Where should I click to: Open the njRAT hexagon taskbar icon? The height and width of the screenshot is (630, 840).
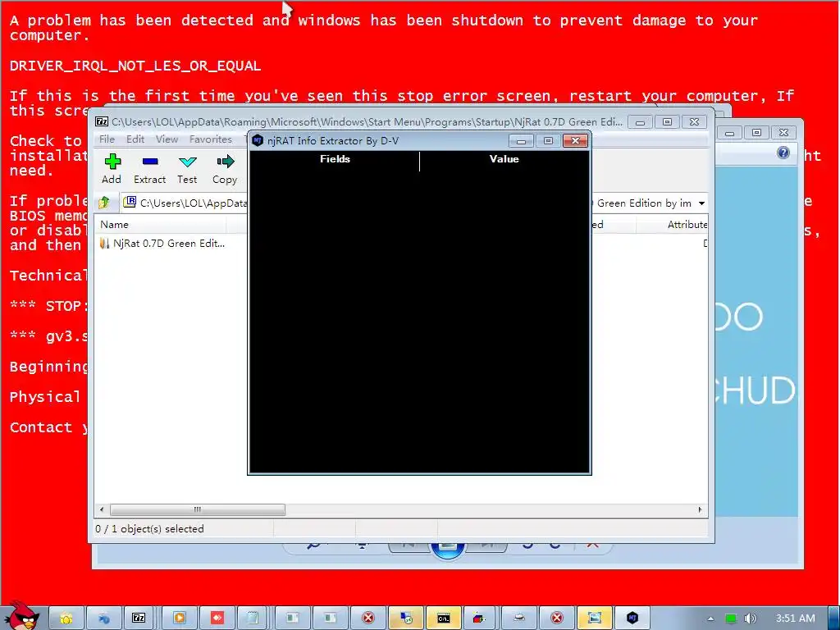pos(632,618)
